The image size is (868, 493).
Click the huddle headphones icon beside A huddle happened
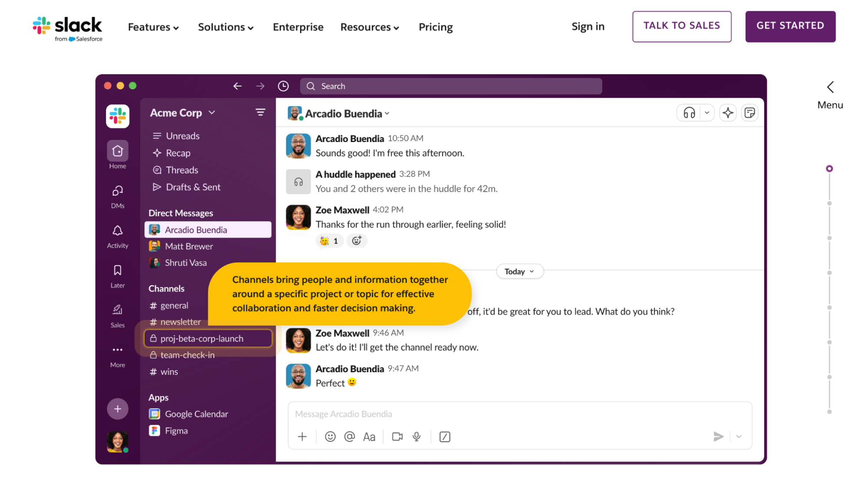pyautogui.click(x=298, y=182)
